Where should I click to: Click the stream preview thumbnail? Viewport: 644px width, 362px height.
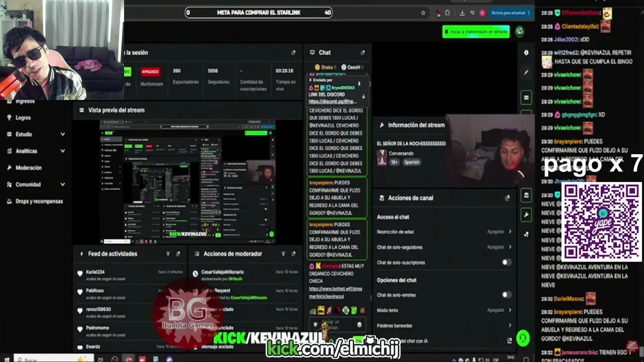tap(188, 182)
